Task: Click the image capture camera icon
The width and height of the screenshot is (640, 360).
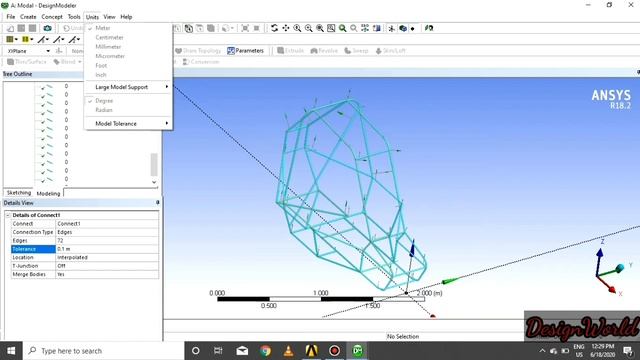Action: point(47,28)
